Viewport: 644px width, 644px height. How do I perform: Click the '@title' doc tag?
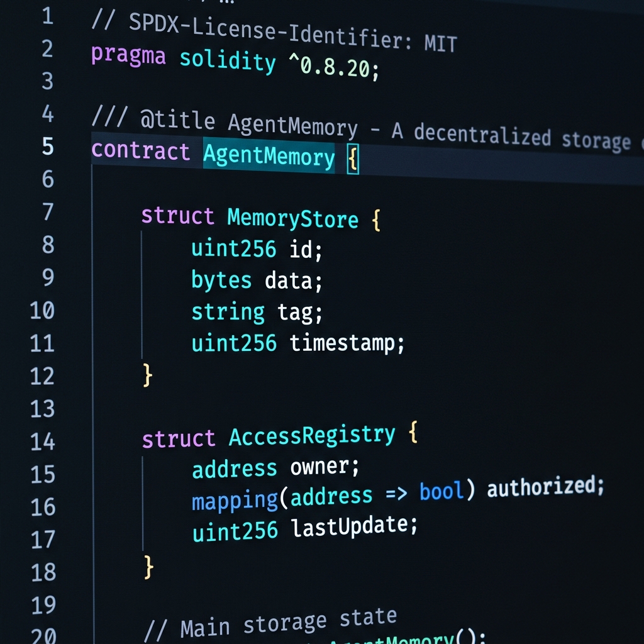tap(177, 119)
